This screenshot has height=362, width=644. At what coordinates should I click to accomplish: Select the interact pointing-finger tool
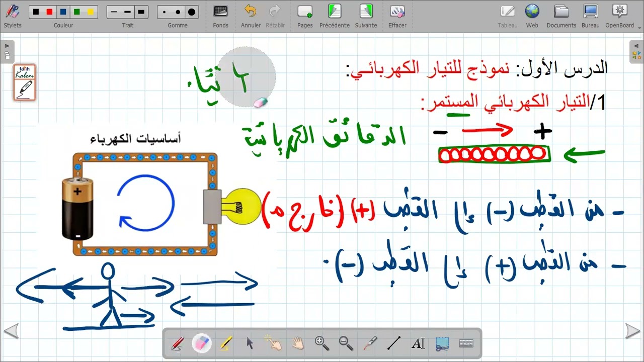point(274,343)
